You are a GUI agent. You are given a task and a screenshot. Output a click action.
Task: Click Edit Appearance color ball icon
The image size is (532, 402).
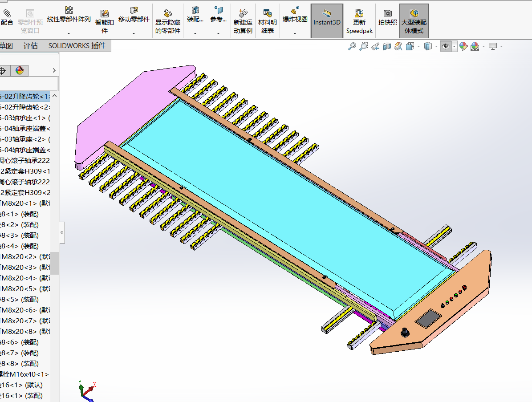(463, 46)
